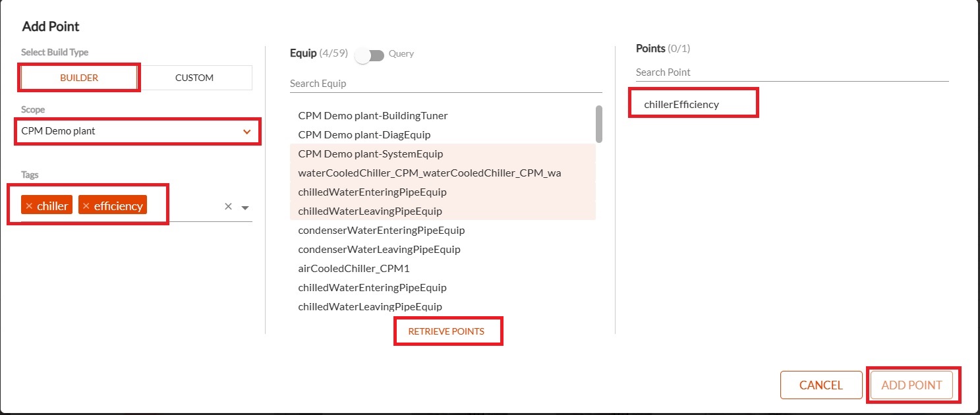Switch to the CUSTOM build type
Viewport: 980px width, 415px height.
[194, 78]
